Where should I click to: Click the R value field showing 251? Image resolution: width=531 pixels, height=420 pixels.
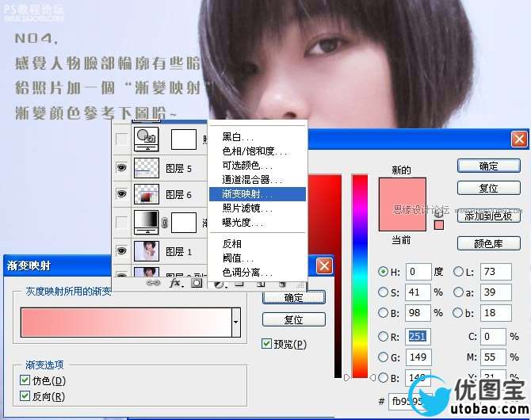point(418,336)
